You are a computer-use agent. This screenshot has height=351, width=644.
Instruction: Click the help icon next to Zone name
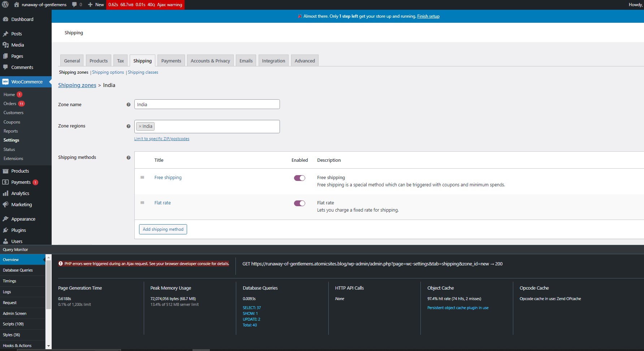(128, 104)
